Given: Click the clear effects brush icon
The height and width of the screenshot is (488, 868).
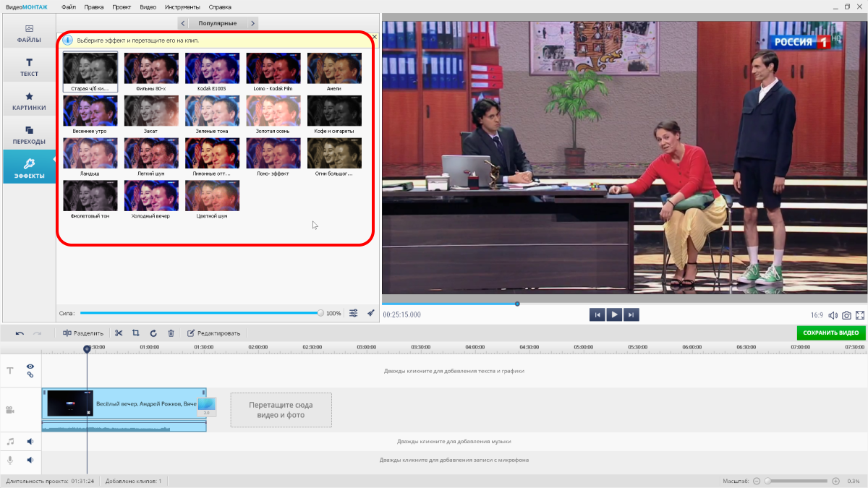Looking at the screenshot, I should (x=371, y=313).
